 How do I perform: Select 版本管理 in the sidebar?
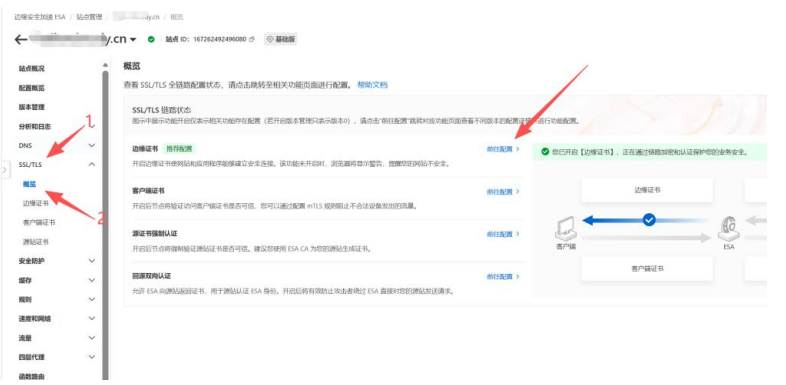tap(32, 107)
